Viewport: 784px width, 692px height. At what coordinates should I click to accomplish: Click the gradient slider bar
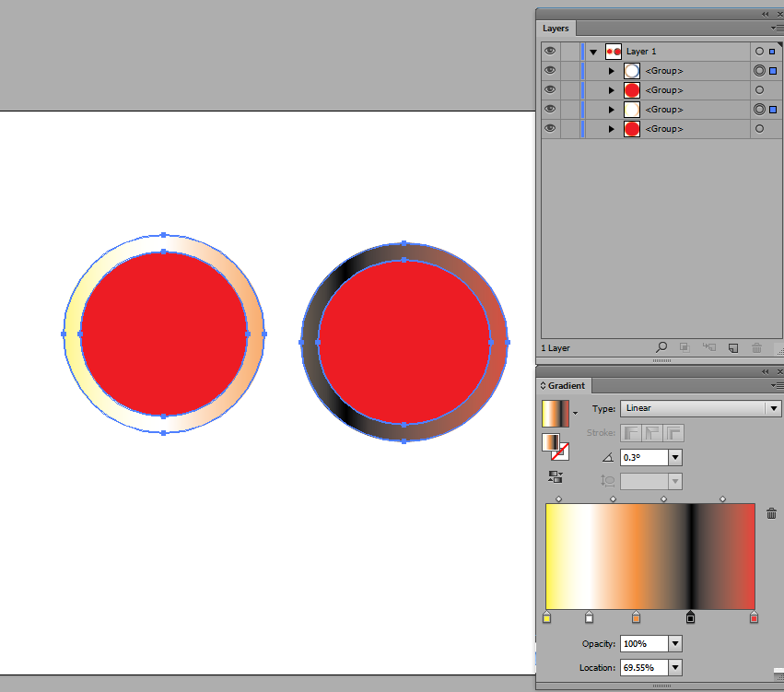click(650, 556)
